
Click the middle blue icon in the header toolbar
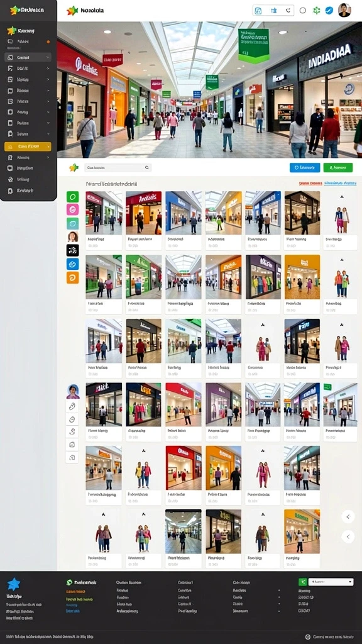pyautogui.click(x=273, y=11)
